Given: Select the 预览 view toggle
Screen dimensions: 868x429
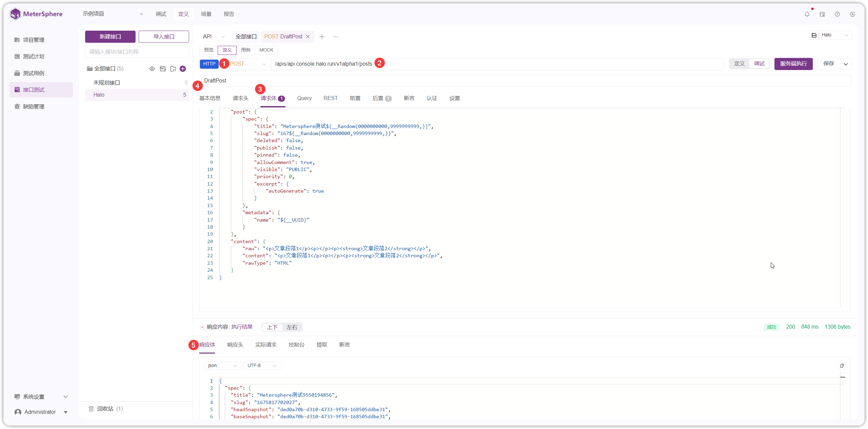Looking at the screenshot, I should tap(209, 50).
